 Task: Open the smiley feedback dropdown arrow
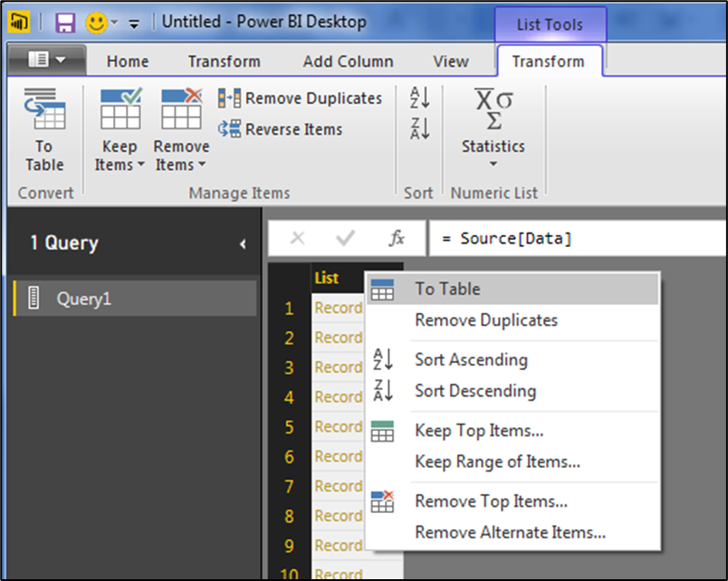pyautogui.click(x=115, y=23)
